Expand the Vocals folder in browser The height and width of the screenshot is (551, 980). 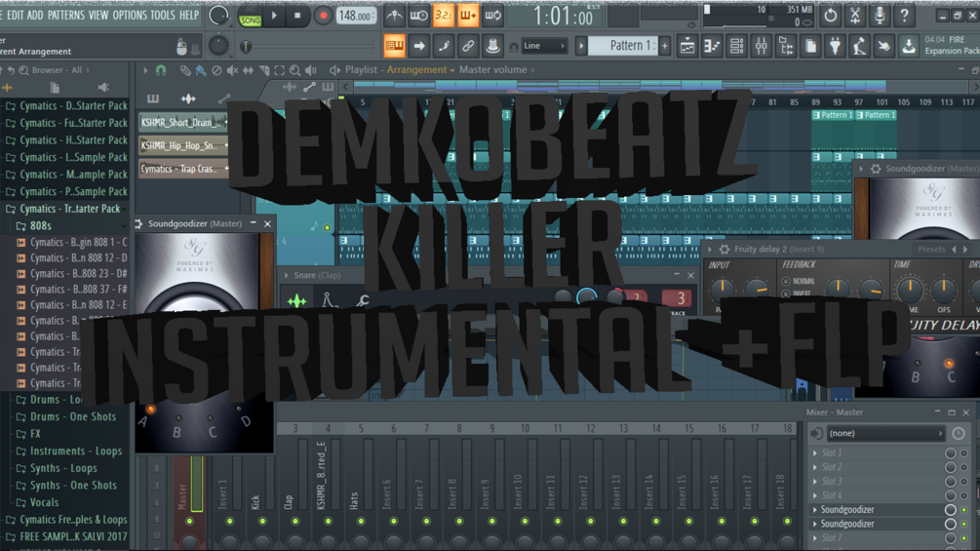pyautogui.click(x=45, y=502)
